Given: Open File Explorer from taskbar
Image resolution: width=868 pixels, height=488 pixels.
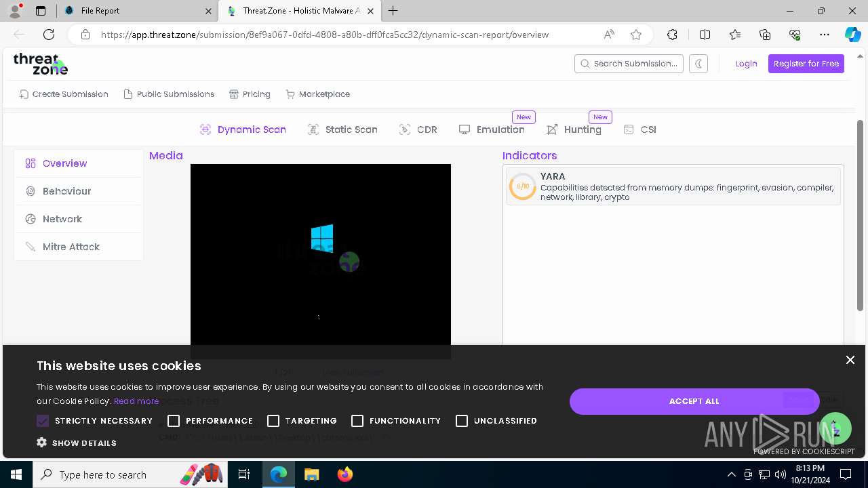Looking at the screenshot, I should point(311,474).
